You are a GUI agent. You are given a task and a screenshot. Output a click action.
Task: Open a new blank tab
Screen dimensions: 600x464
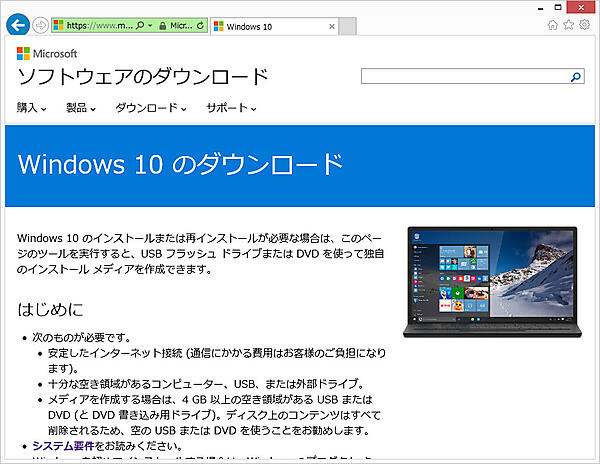347,26
